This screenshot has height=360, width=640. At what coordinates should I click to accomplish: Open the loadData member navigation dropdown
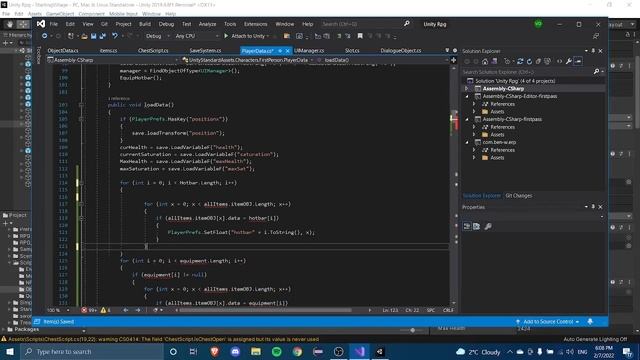click(x=382, y=60)
